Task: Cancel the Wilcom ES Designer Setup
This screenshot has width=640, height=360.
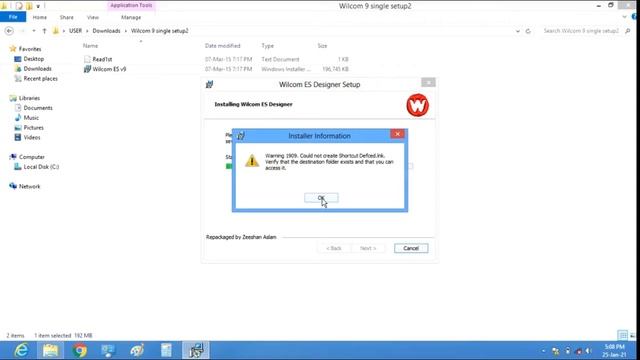Action: click(x=411, y=248)
